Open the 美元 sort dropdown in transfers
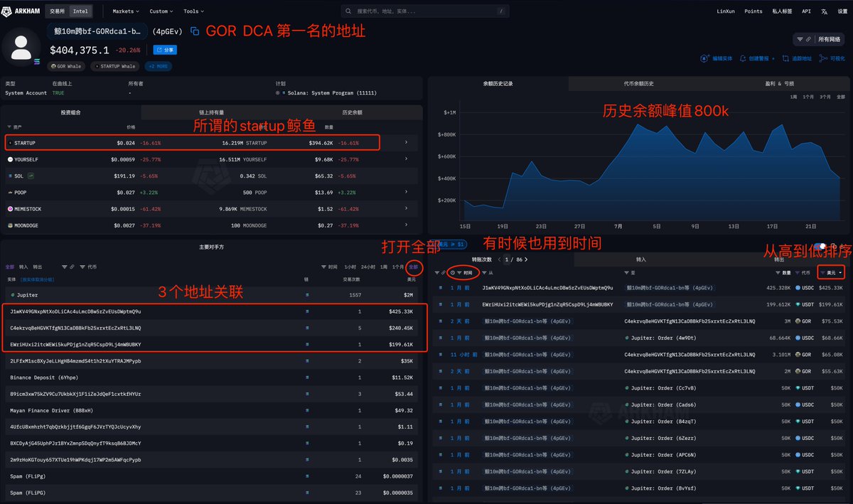Viewport: 853px width, 504px height. click(x=832, y=272)
